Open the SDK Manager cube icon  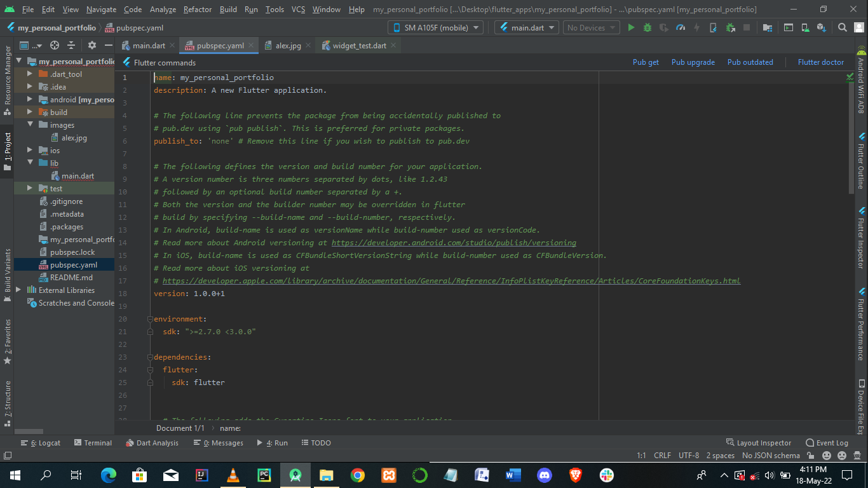822,27
